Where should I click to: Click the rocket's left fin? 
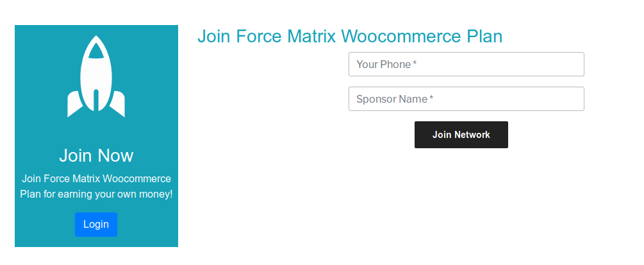[x=74, y=105]
